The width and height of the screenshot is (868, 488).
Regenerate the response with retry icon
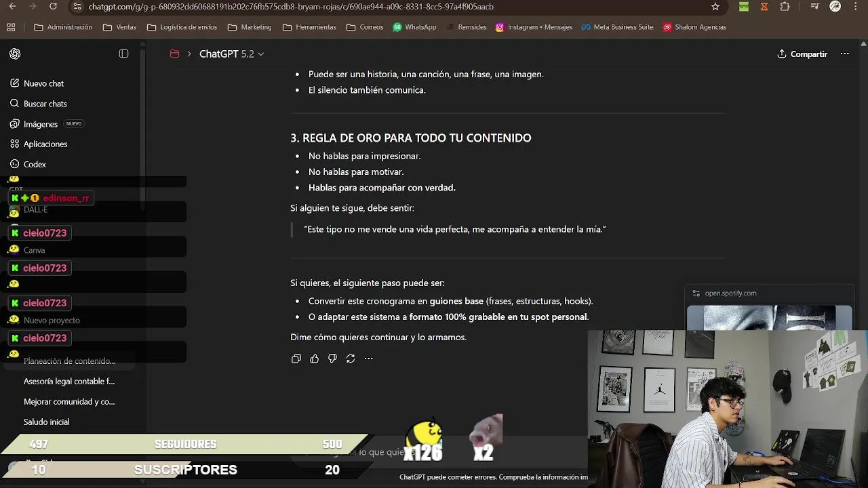tap(351, 359)
